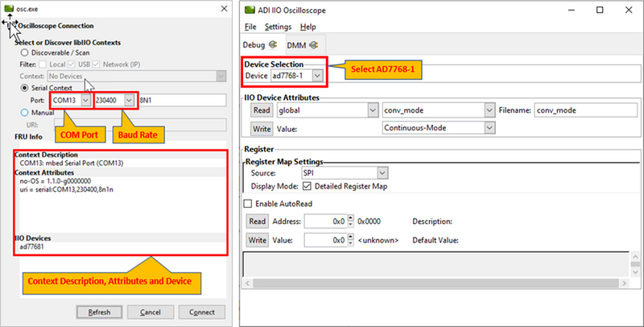Open the COM13 port dropdown
Image resolution: width=644 pixels, height=327 pixels.
85,101
